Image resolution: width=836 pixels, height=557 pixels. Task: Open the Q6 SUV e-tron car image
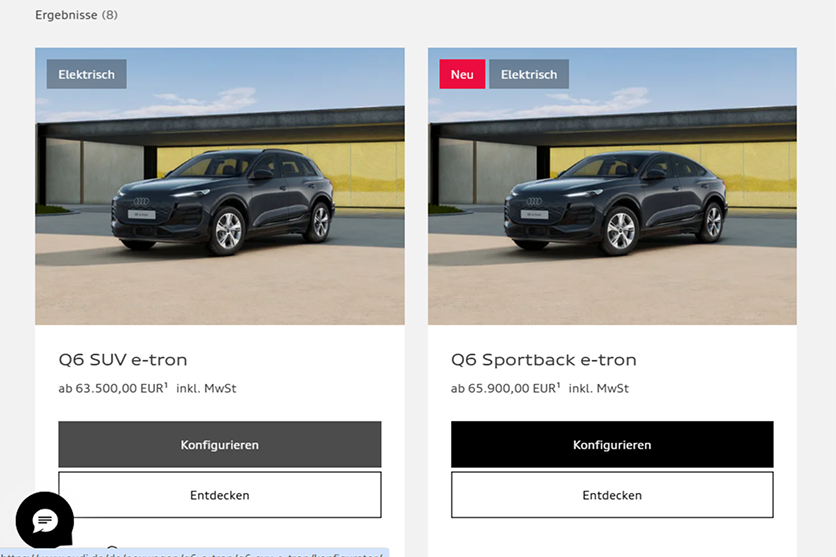[x=220, y=186]
